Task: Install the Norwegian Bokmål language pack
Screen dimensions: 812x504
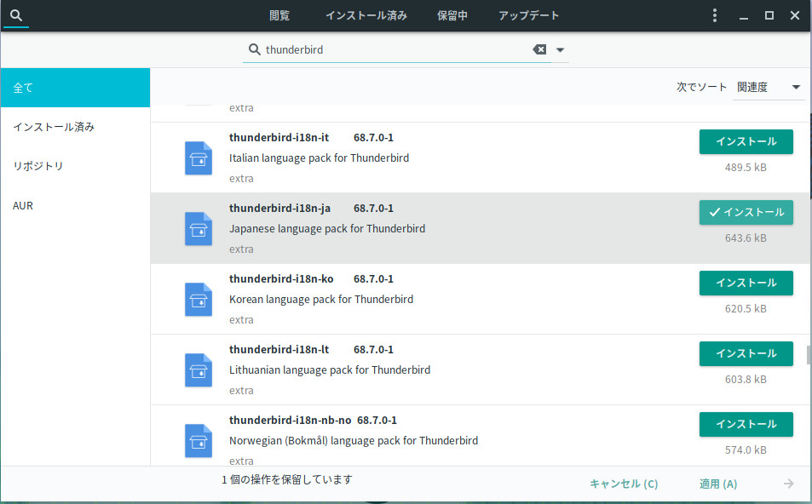Action: click(x=746, y=424)
